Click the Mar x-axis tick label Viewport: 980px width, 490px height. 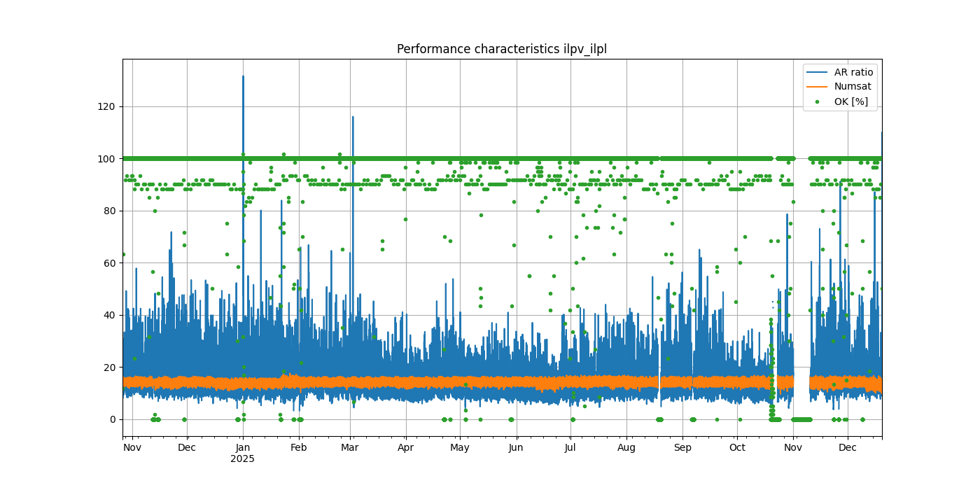[x=350, y=447]
